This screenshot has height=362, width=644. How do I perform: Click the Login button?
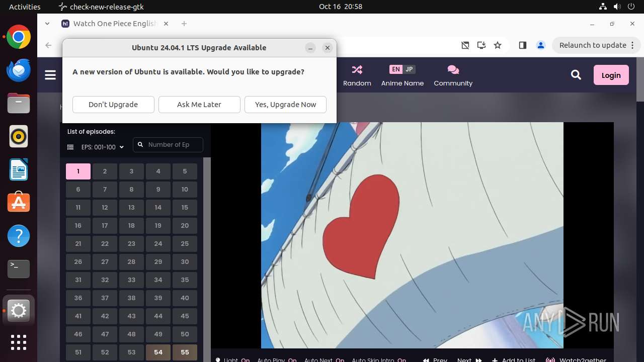coord(611,75)
